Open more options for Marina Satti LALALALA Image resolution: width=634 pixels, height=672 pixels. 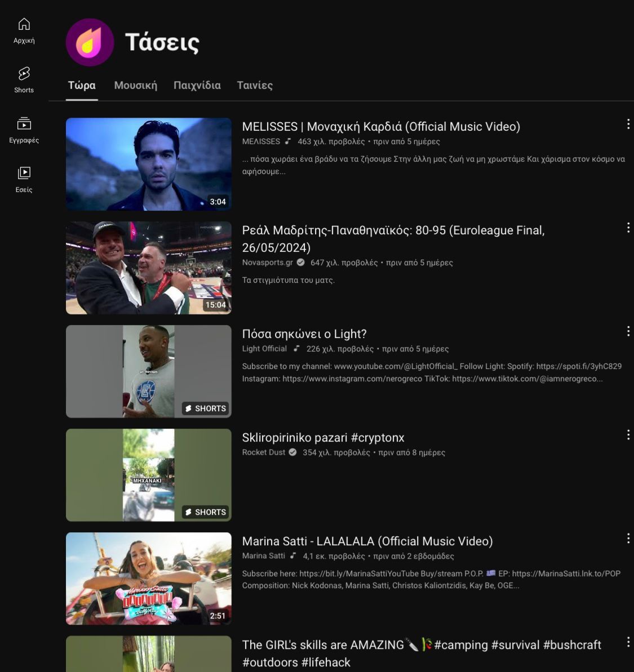click(x=628, y=539)
